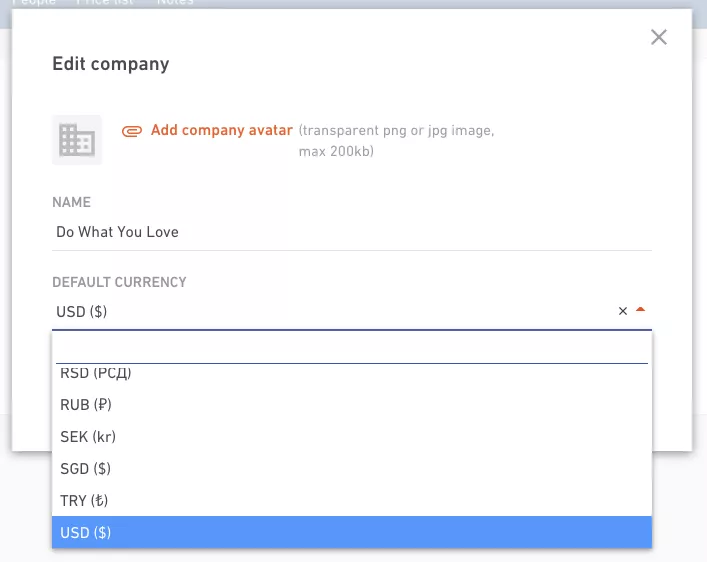Go to the People tab
The height and width of the screenshot is (562, 707).
point(34,3)
